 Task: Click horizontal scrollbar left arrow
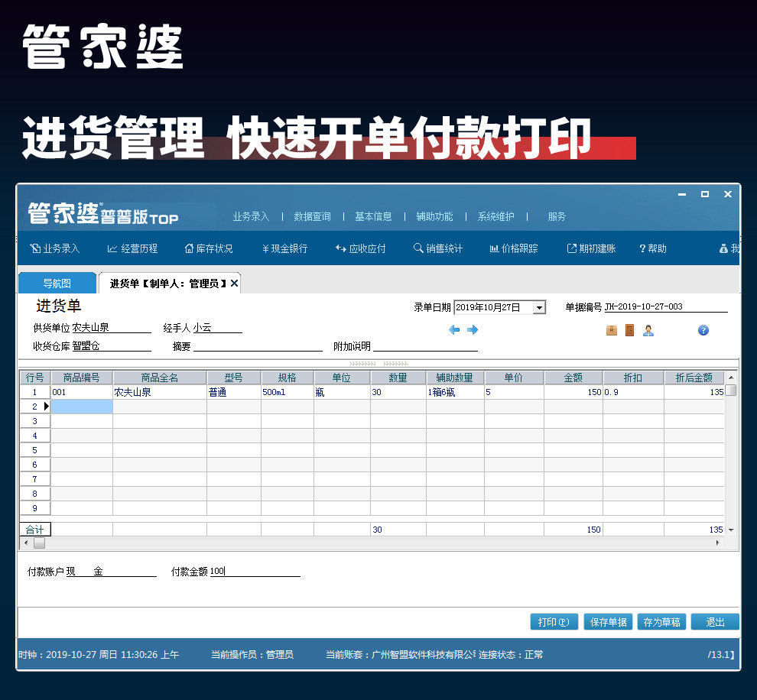[26, 543]
